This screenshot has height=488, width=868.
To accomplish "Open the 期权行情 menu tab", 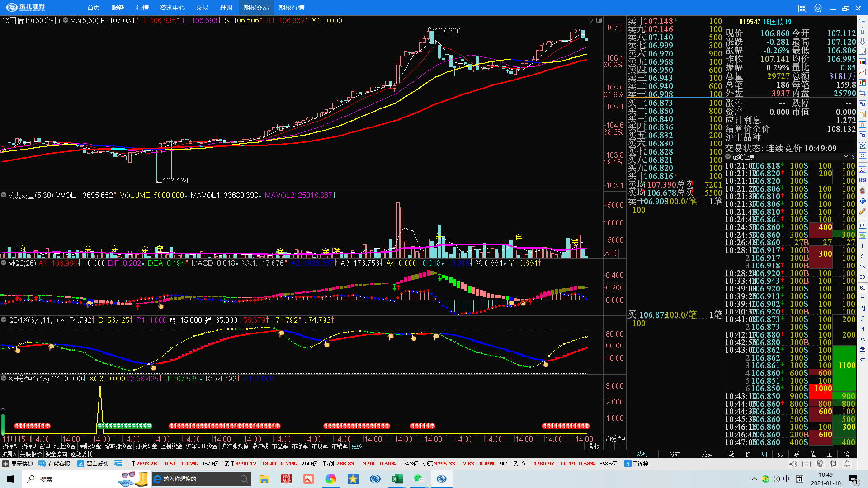I will click(x=292, y=8).
